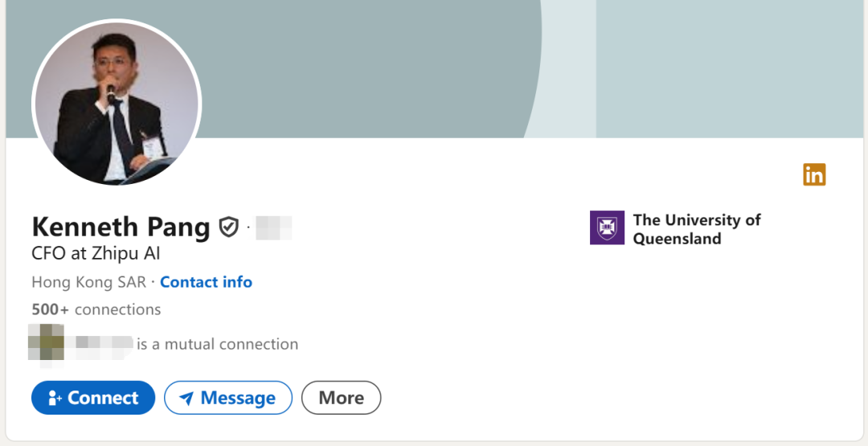868x446 pixels.
Task: Click the verification shield badge beside the name
Action: (229, 227)
